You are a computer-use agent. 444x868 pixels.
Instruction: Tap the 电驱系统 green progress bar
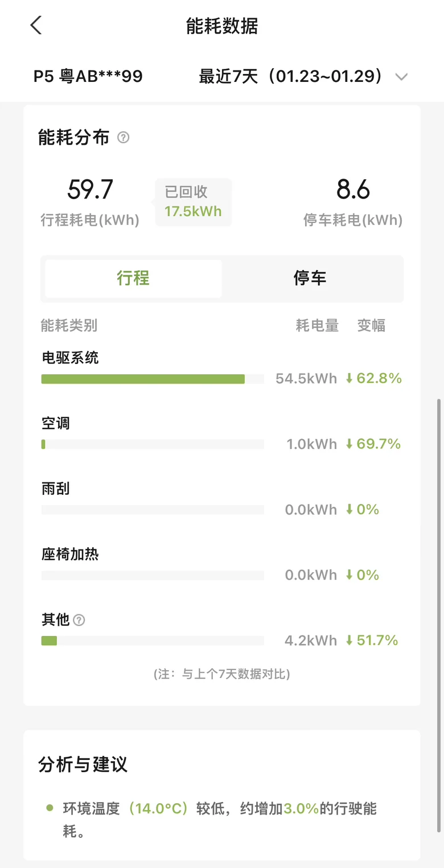click(x=143, y=379)
